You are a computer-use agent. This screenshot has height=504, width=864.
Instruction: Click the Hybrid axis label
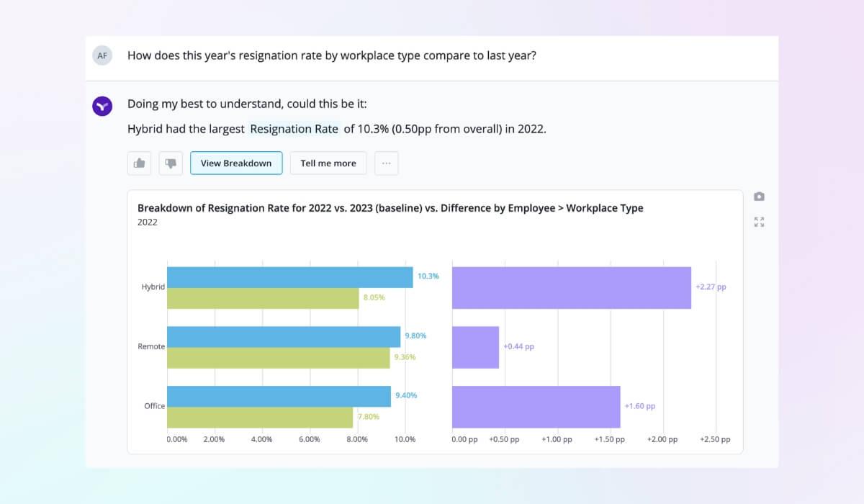click(x=153, y=287)
